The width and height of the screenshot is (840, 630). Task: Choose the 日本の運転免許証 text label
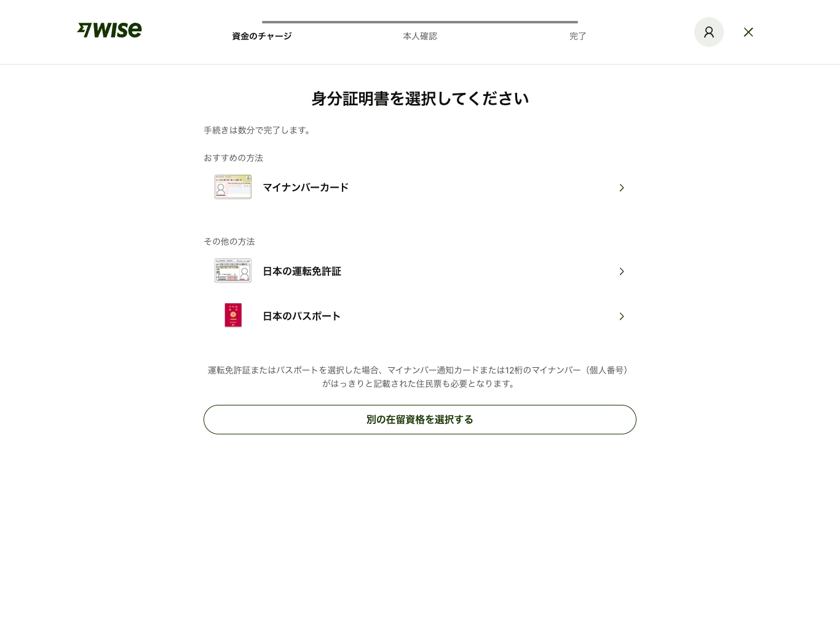(x=302, y=271)
